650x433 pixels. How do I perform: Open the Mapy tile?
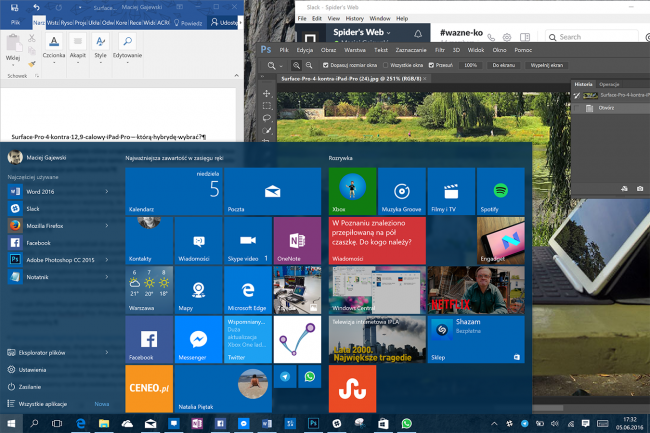(x=199, y=290)
